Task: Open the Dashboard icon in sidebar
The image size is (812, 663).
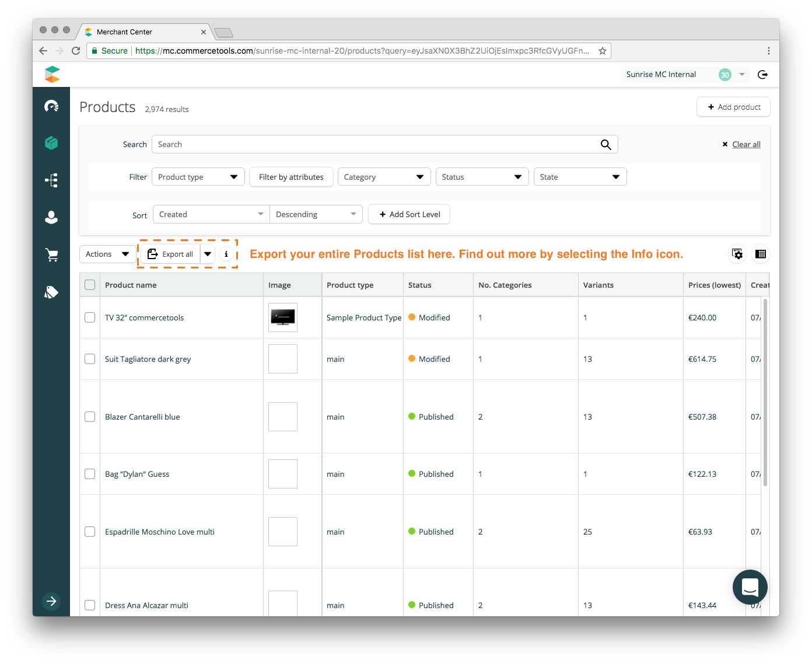Action: coord(51,106)
